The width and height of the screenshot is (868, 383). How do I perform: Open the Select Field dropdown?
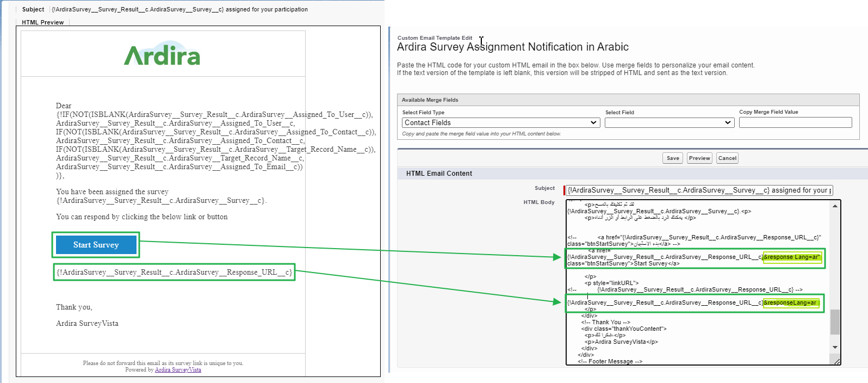coord(669,123)
